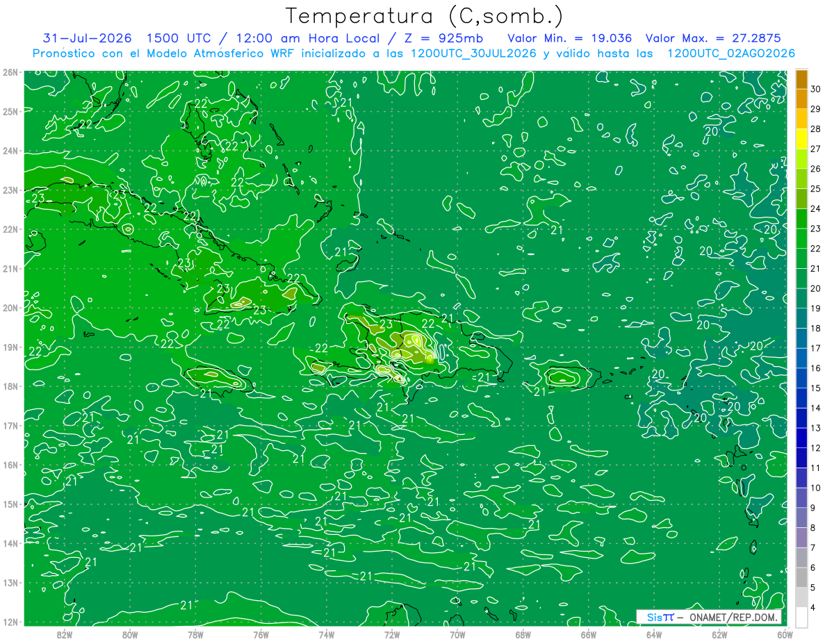Pick the dark blue swatch between 12 and 13
This screenshot has width=834, height=644.
pyautogui.click(x=801, y=438)
